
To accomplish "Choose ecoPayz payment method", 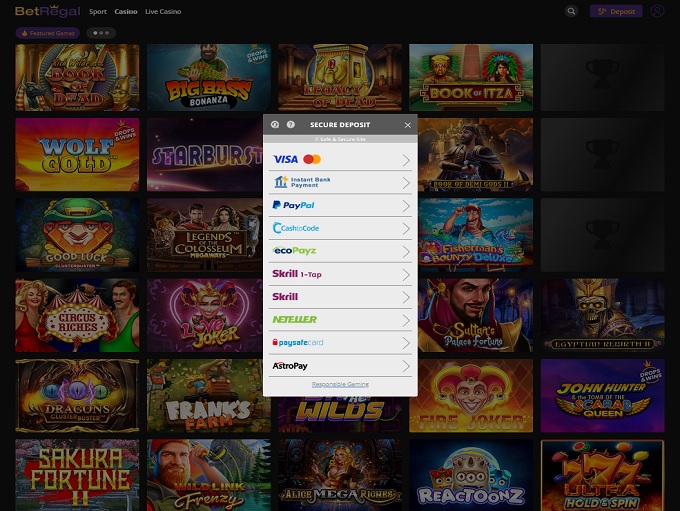I will pyautogui.click(x=340, y=251).
